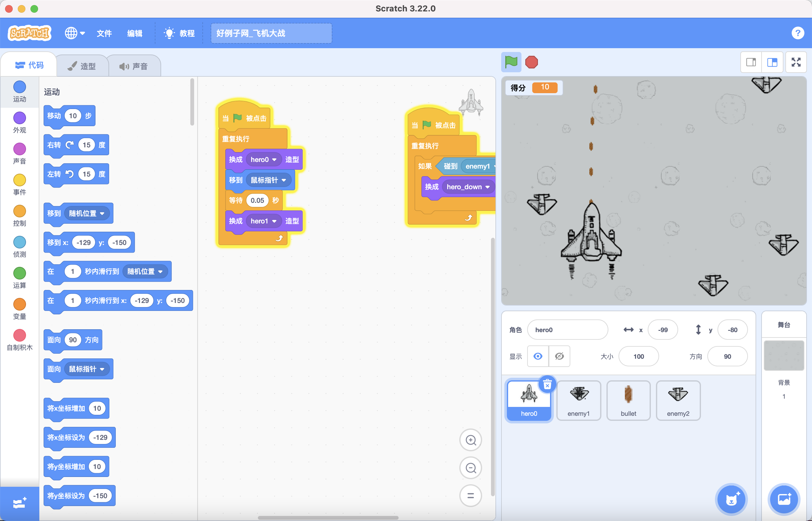Screen dimensions: 812x521
Task: Hide the sprite with crossed-eye toggle
Action: click(560, 356)
